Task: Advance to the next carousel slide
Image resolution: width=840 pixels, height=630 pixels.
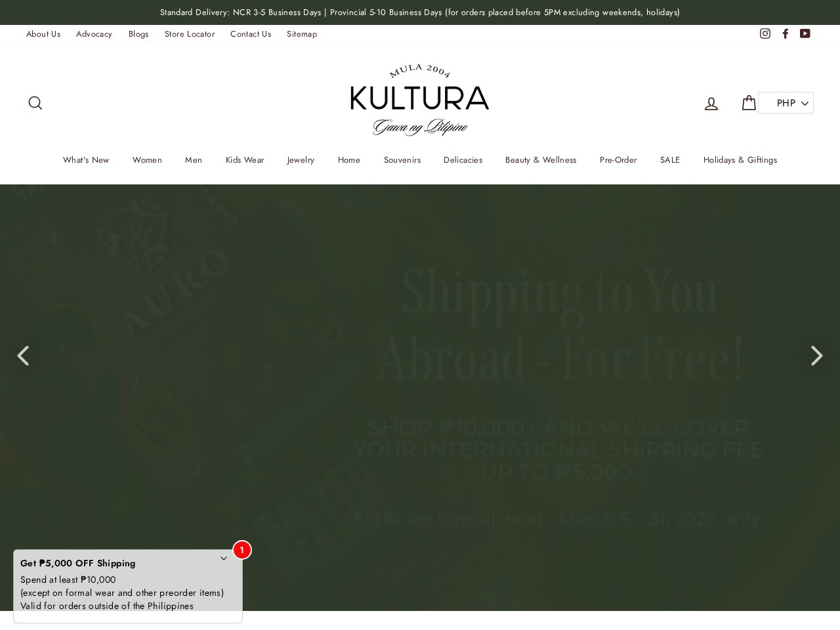Action: tap(816, 356)
